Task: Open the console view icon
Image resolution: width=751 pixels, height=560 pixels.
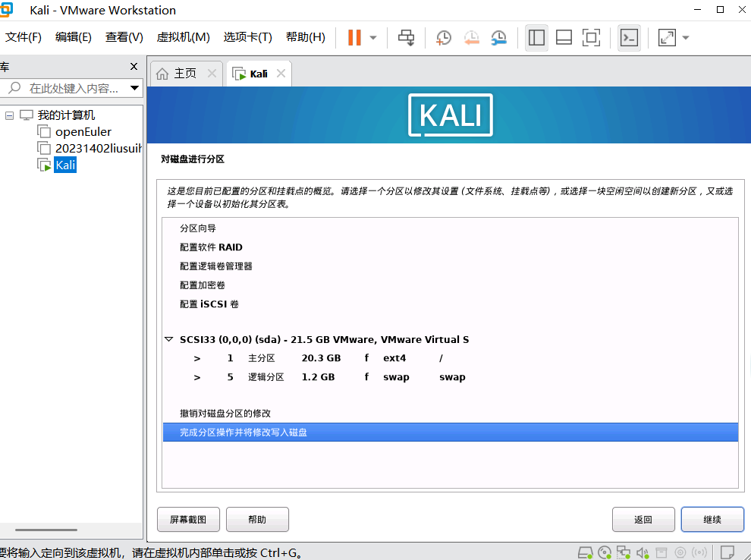Action: click(x=629, y=37)
